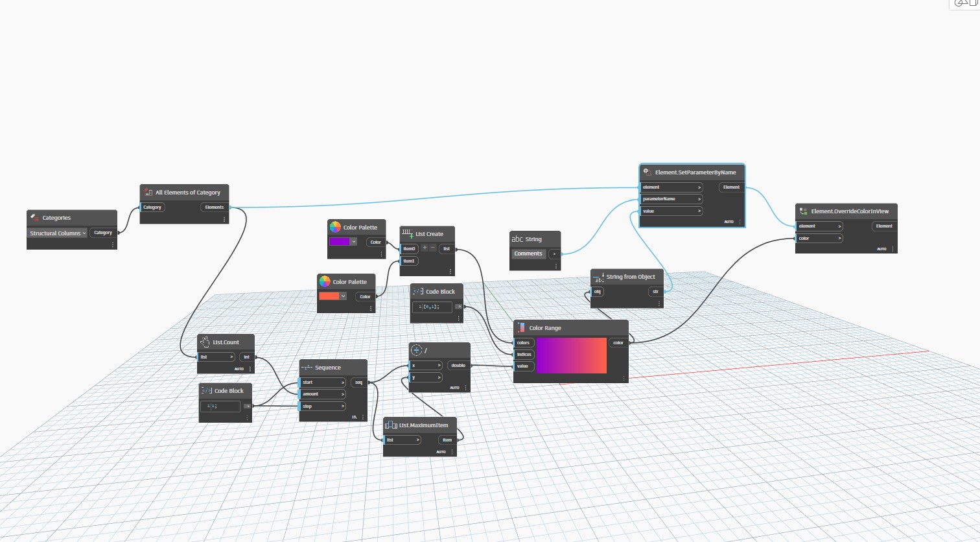Viewport: 980px width, 542px height.
Task: Click the parameterName input port
Action: [x=670, y=199]
